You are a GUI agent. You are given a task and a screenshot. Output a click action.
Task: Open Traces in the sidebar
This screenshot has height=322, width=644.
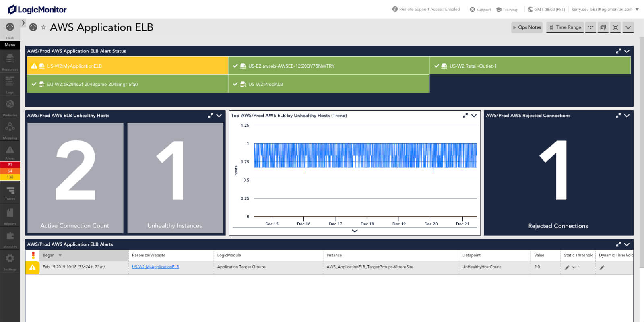pyautogui.click(x=10, y=193)
